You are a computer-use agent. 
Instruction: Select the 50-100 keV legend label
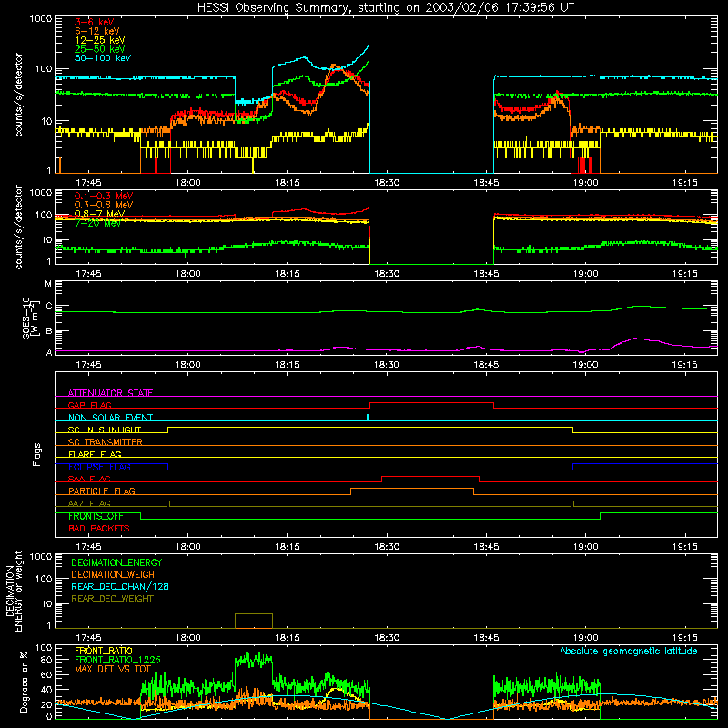[x=103, y=58]
